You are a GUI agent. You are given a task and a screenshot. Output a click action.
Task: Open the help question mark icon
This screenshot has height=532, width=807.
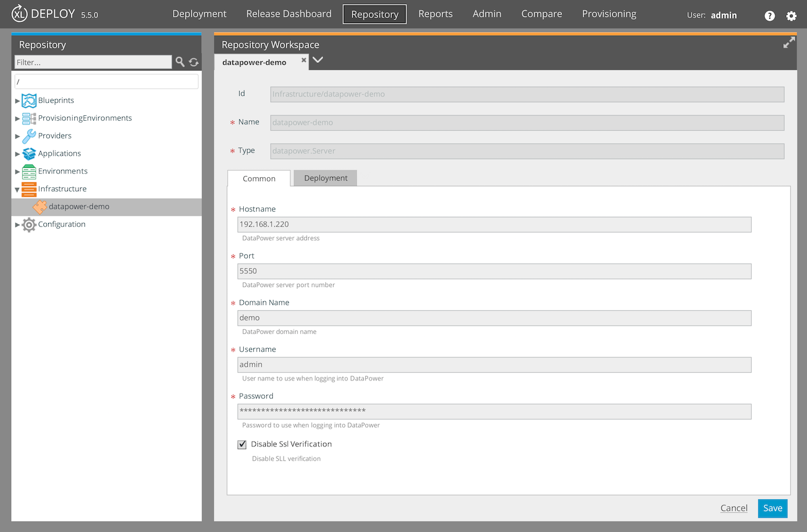coord(770,16)
